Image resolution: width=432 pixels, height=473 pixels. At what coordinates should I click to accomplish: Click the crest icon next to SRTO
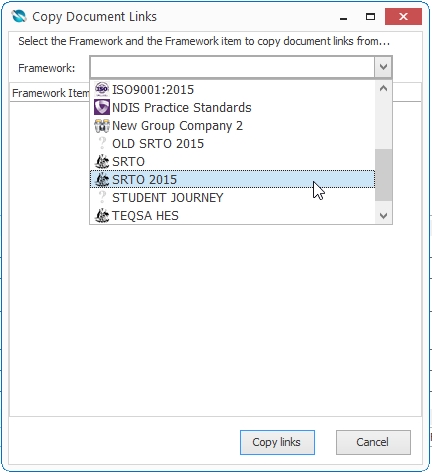pyautogui.click(x=102, y=161)
